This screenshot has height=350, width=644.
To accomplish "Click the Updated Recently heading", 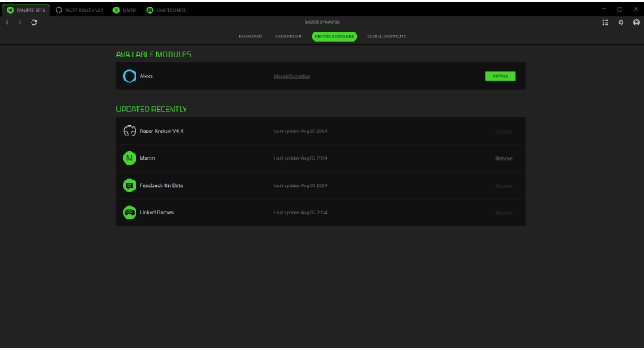I will [x=151, y=110].
